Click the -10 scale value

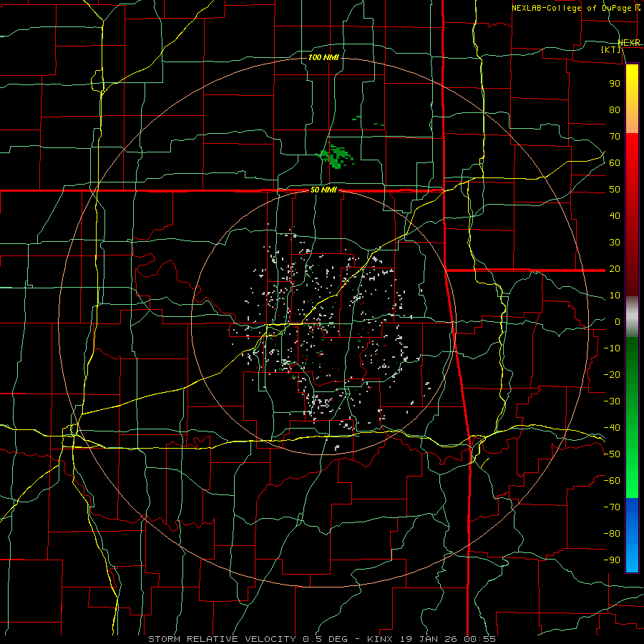point(612,348)
